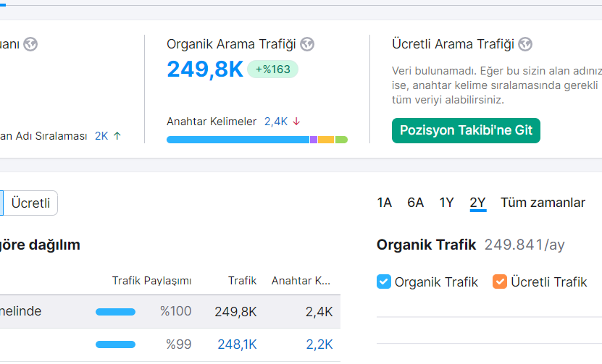Click the %99 traffic share cell
The height and width of the screenshot is (364, 602).
[178, 344]
